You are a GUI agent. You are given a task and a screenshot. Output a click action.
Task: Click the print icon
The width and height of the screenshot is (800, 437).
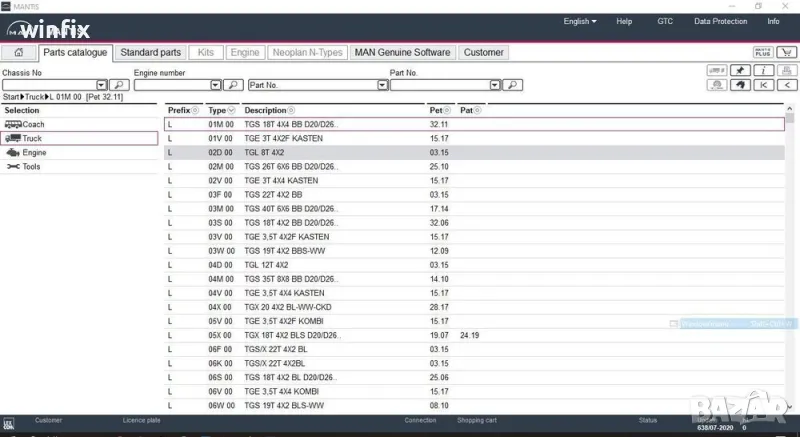point(787,70)
